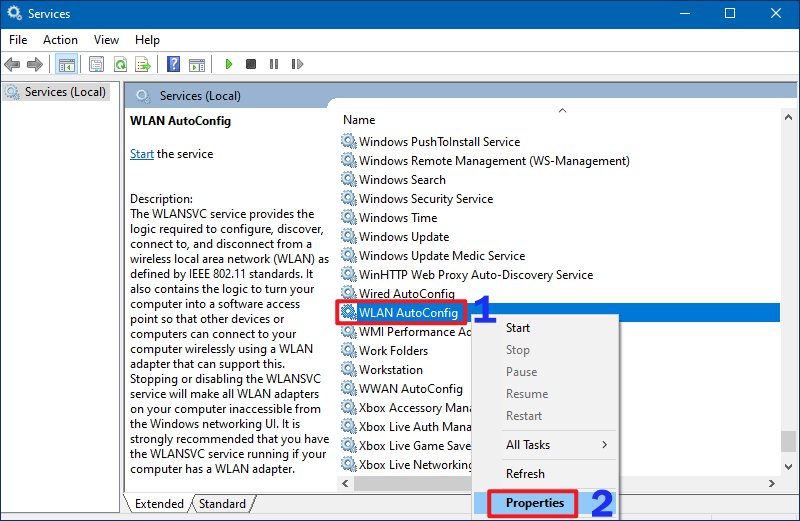
Task: Switch to the Standard tab
Action: pyautogui.click(x=222, y=504)
